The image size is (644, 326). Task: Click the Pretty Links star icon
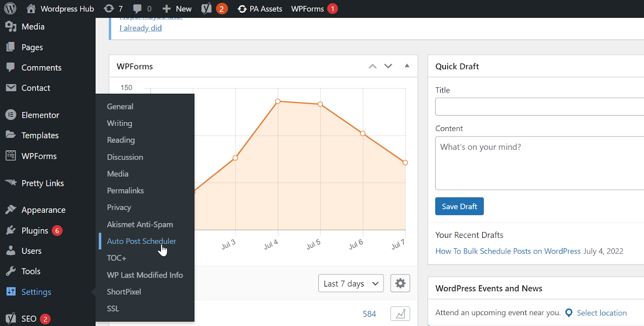click(x=11, y=182)
